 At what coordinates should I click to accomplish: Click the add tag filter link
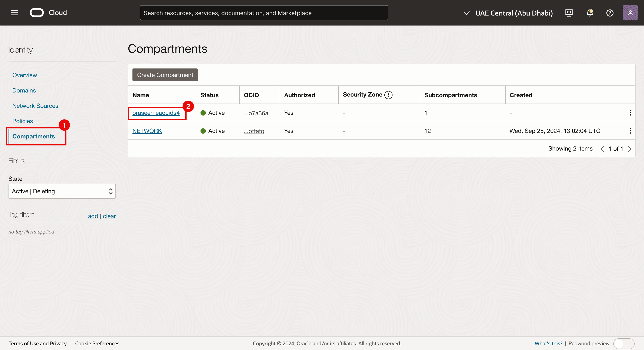click(93, 216)
